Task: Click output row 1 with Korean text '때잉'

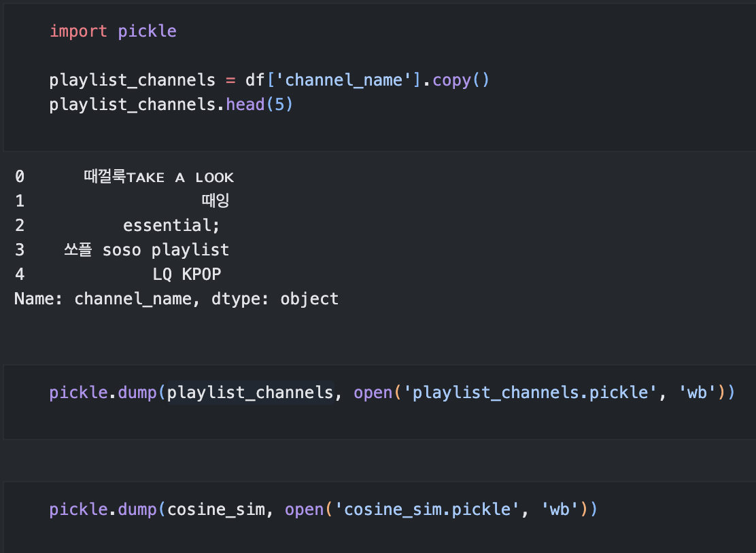Action: pos(215,201)
